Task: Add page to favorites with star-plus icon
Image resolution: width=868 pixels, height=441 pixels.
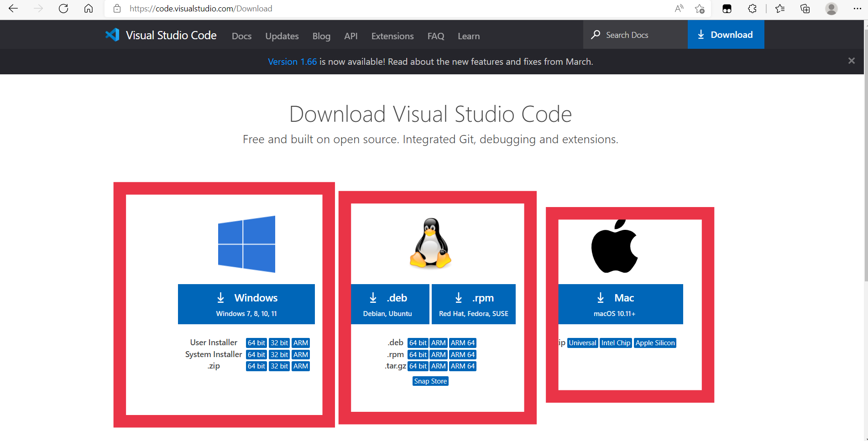Action: click(x=700, y=8)
